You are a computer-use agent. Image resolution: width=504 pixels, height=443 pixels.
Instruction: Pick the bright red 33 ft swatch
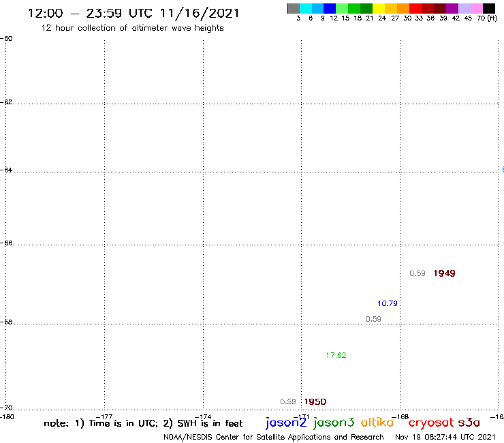(415, 8)
